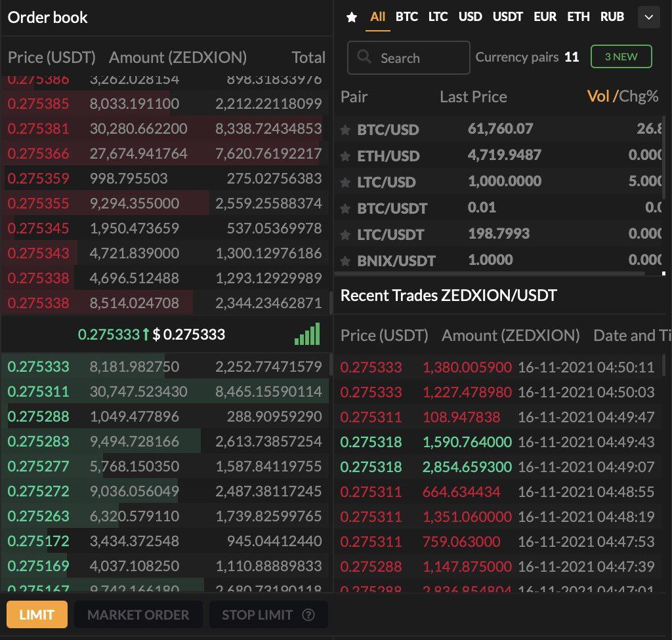Switch to the LTC tab

coord(438,16)
